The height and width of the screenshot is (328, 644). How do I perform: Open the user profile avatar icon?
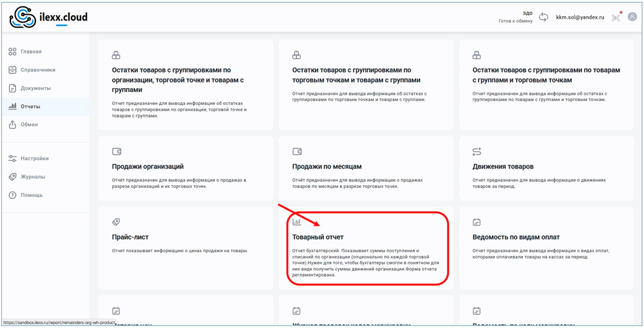point(632,17)
